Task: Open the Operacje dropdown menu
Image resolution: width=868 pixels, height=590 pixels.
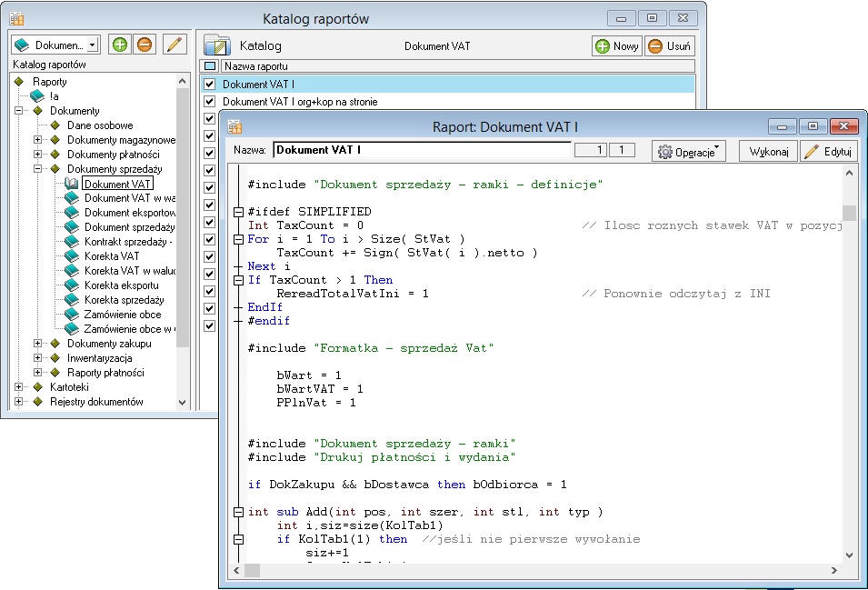Action: click(689, 151)
